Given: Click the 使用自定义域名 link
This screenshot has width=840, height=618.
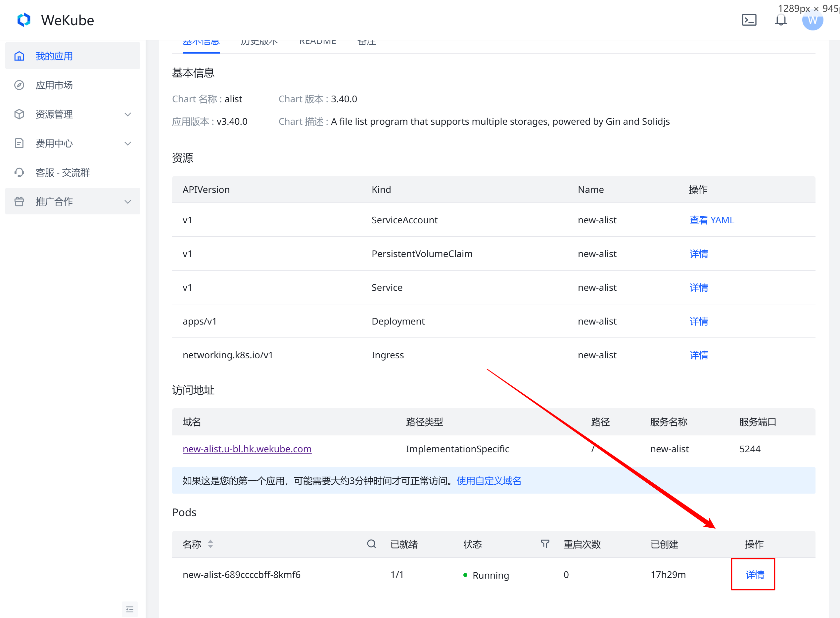Looking at the screenshot, I should 489,481.
